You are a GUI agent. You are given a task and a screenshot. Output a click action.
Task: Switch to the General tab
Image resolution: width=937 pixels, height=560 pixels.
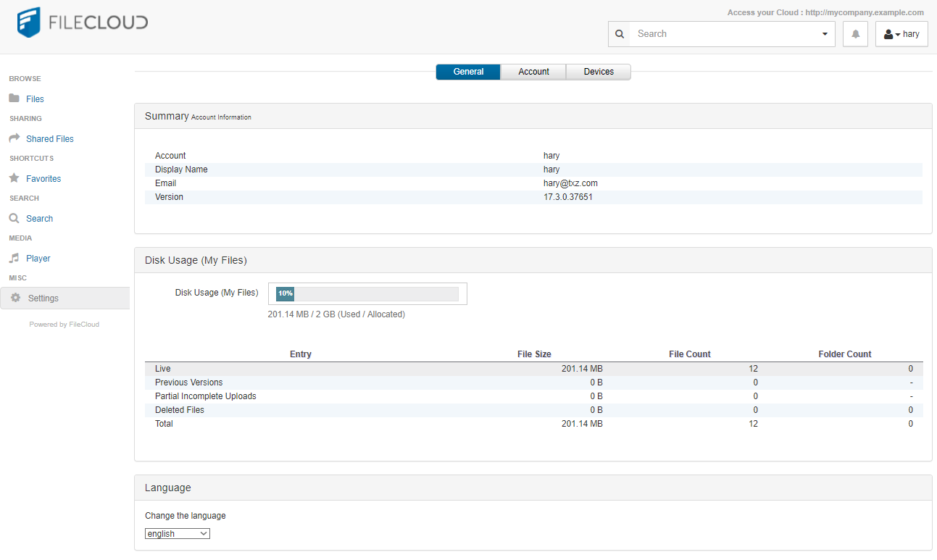coord(468,72)
